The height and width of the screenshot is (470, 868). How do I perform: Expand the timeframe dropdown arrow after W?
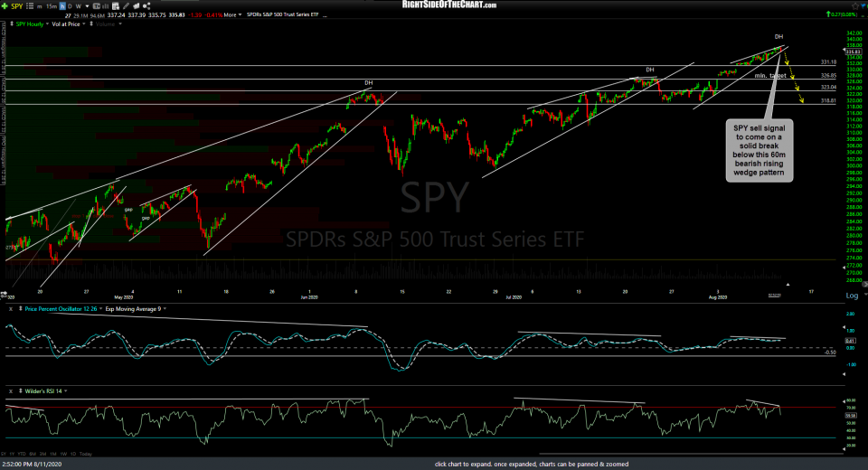(x=88, y=6)
